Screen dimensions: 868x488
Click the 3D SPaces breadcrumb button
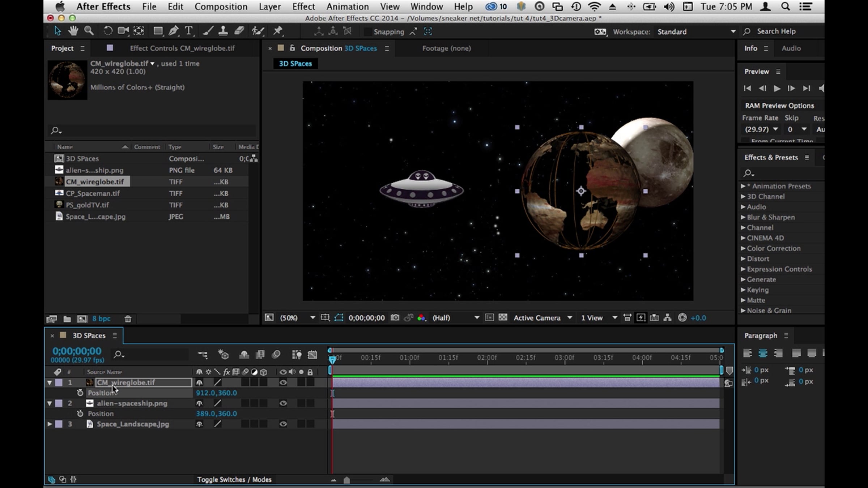(295, 64)
